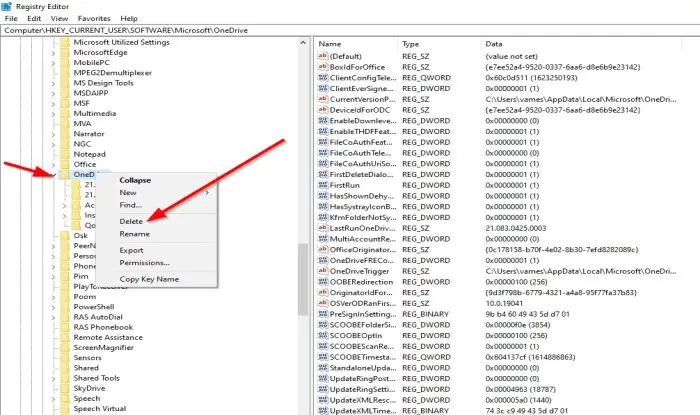The width and height of the screenshot is (700, 415).
Task: Expand the Office key
Action: click(53, 165)
